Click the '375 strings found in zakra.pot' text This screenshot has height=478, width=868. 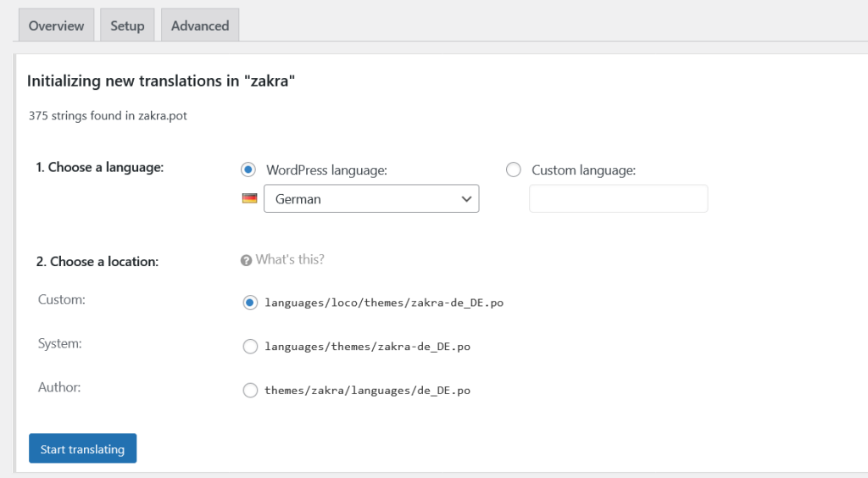coord(108,115)
